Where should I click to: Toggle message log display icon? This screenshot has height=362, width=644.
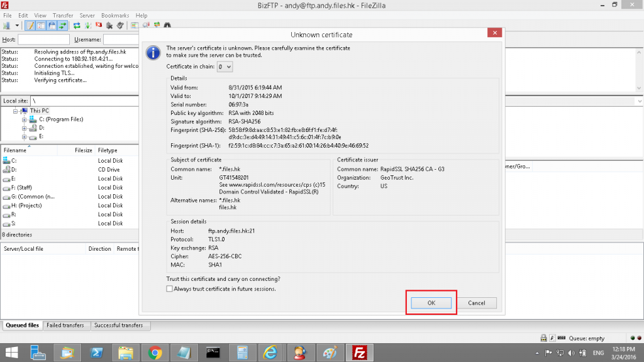[x=30, y=25]
